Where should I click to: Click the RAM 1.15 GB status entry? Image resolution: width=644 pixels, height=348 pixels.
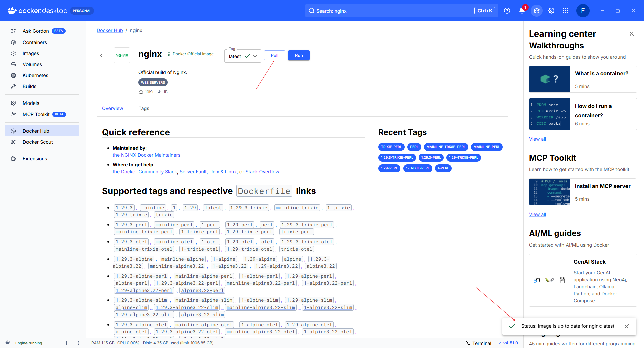pos(103,343)
